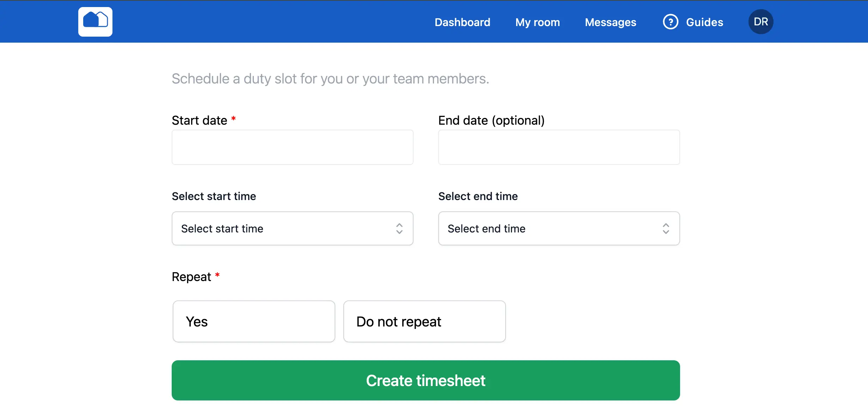This screenshot has width=868, height=417.
Task: Click the start time up-down chevron icon
Action: coord(399,229)
